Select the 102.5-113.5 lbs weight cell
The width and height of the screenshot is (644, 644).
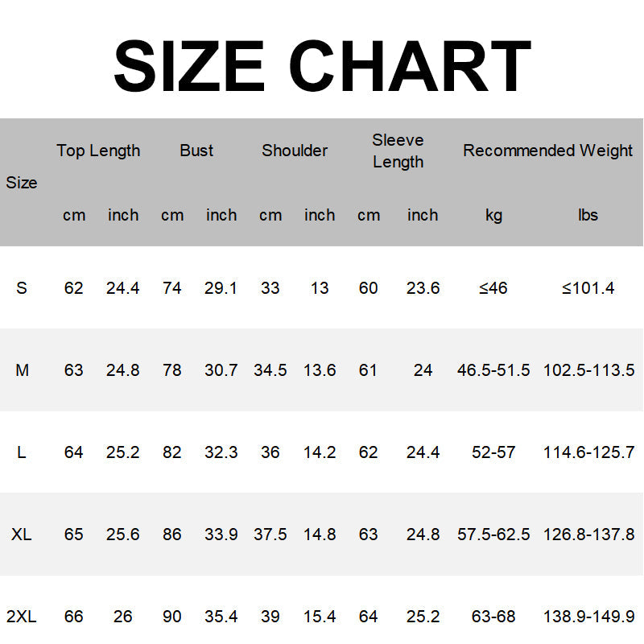point(588,370)
